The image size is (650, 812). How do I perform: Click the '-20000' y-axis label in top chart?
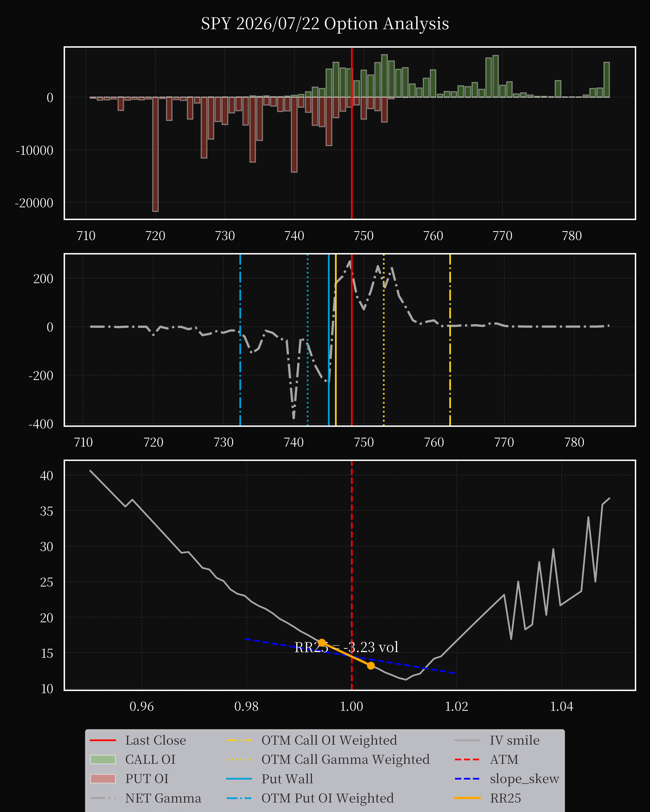(34, 203)
